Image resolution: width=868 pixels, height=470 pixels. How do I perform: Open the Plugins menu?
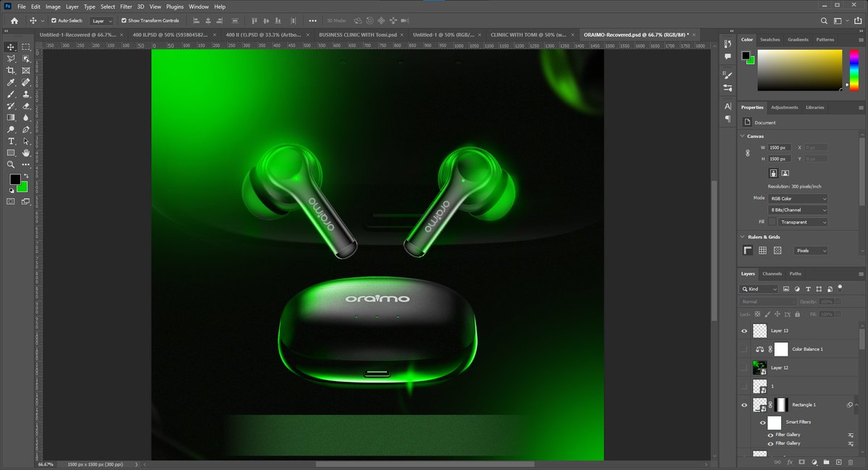click(175, 7)
